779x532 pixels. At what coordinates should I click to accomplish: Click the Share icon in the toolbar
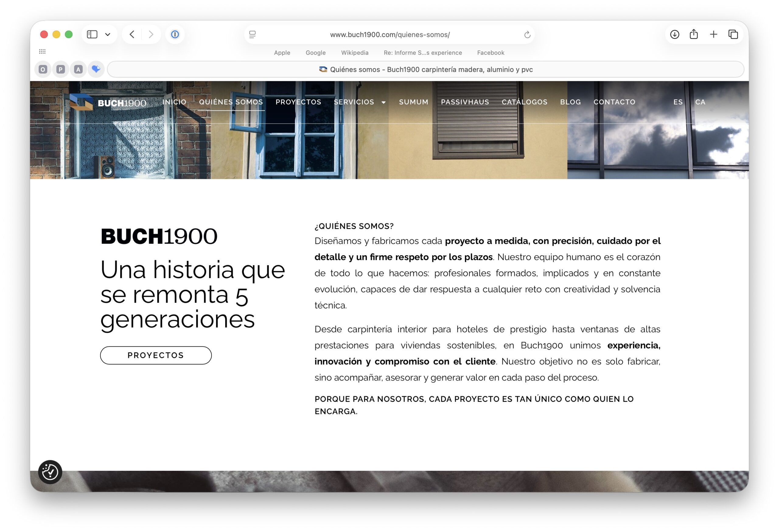click(693, 34)
